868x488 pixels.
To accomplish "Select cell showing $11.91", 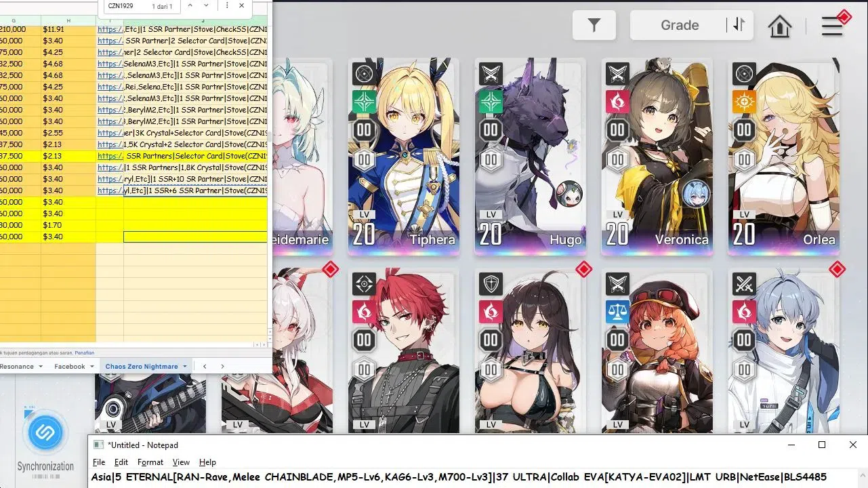I will [x=68, y=29].
